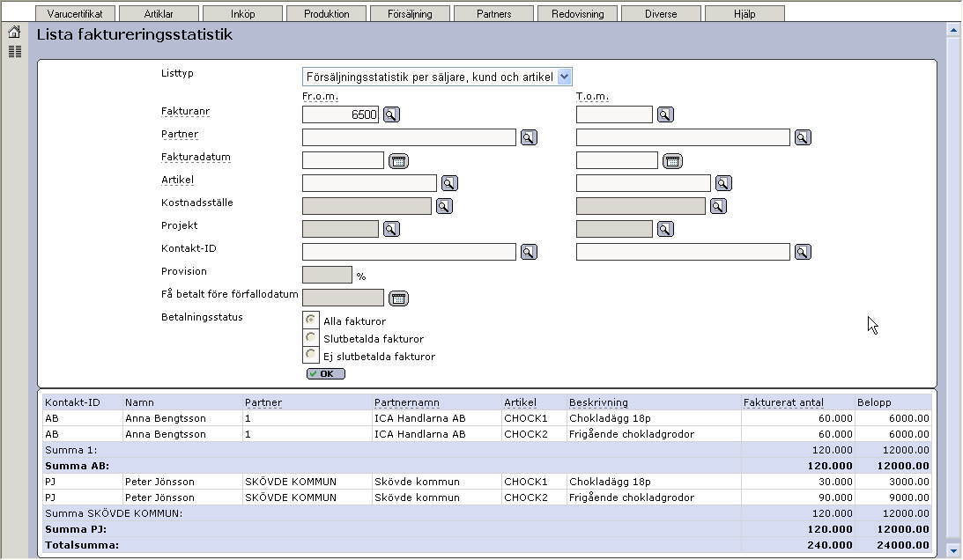Open calendar for Få betalt före förfallodatum

tap(398, 298)
